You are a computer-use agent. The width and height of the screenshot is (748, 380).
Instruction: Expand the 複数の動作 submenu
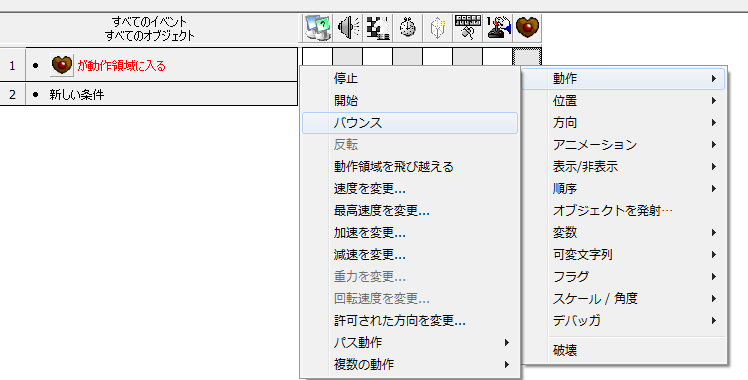coord(410,365)
